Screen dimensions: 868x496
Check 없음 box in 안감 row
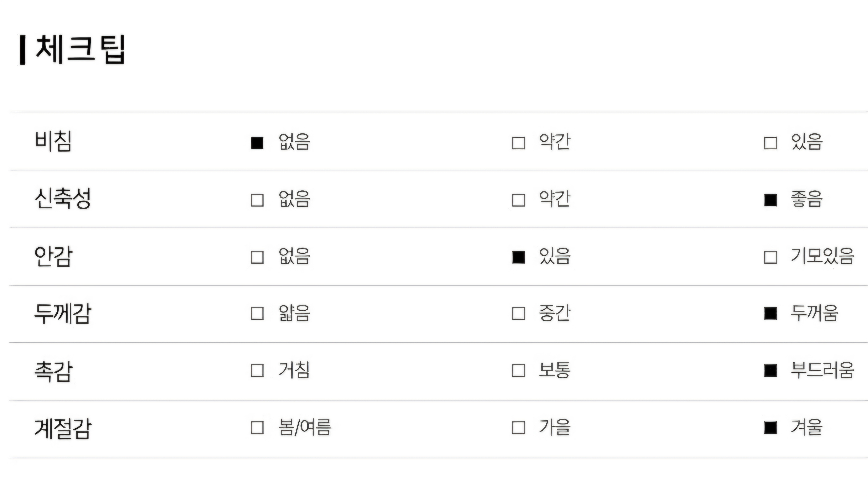tap(257, 258)
